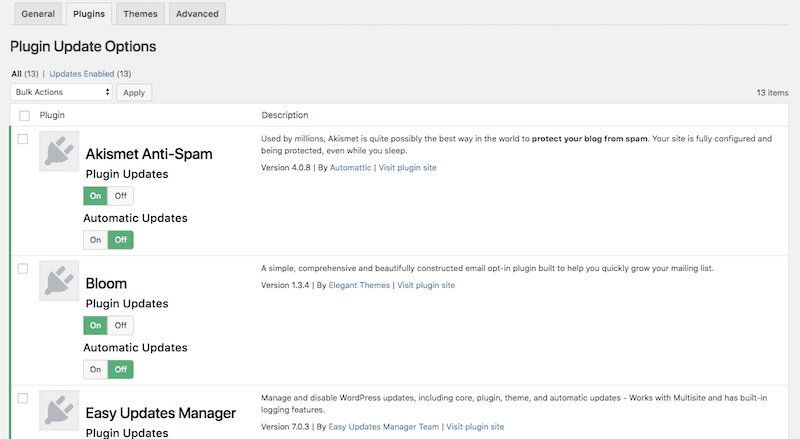
Task: Visit plugin site for Akismet
Action: coord(407,167)
